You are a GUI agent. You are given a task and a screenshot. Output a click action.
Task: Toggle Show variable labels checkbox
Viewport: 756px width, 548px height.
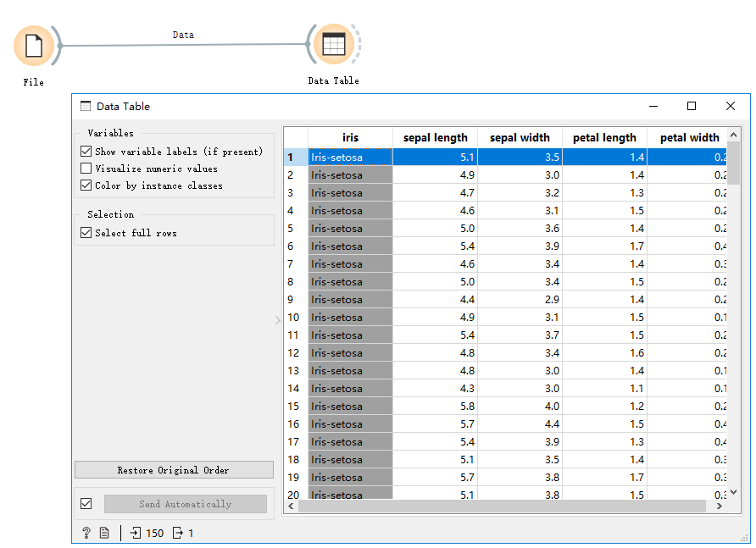click(x=86, y=152)
